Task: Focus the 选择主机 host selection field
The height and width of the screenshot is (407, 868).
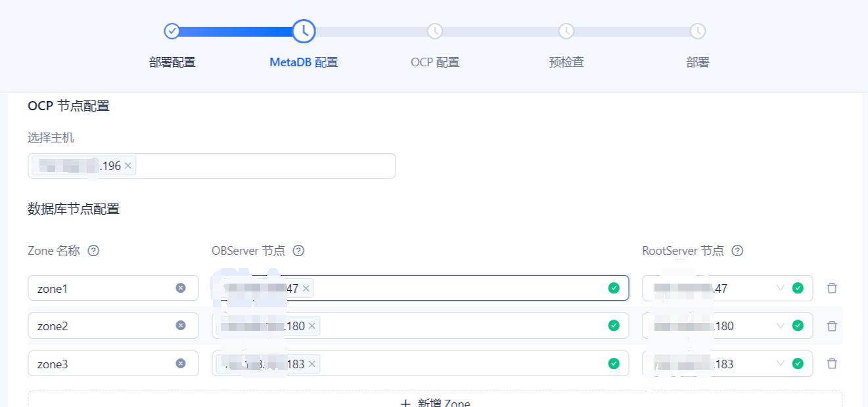Action: 212,165
